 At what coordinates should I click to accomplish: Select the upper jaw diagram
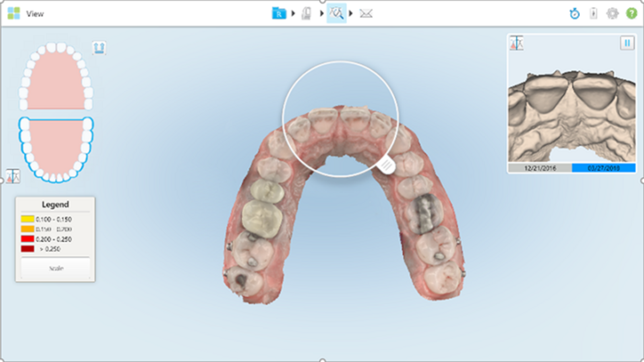coord(56,76)
